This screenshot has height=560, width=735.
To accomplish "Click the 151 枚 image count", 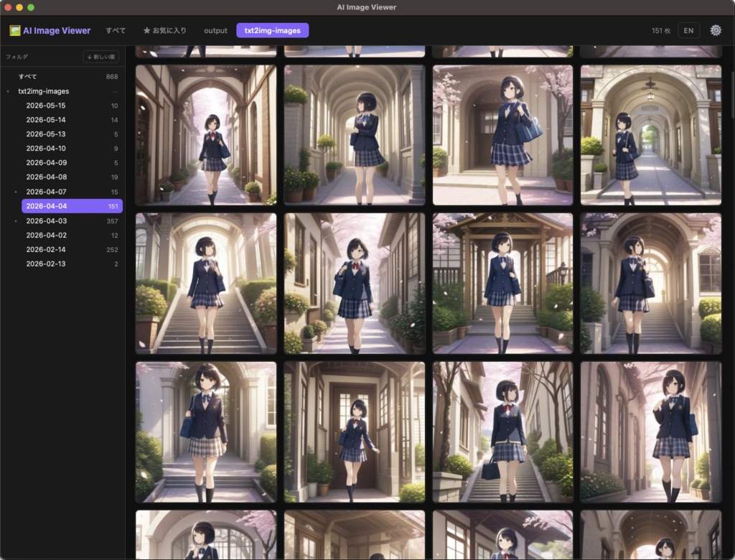I will pos(661,30).
